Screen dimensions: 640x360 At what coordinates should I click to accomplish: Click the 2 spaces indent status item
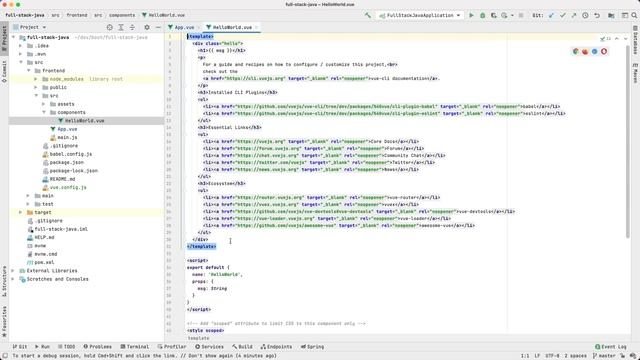pyautogui.click(x=575, y=356)
